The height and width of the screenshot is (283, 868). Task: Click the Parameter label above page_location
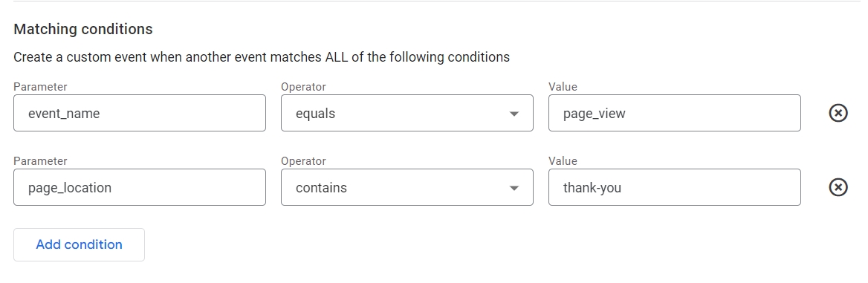pyautogui.click(x=40, y=161)
